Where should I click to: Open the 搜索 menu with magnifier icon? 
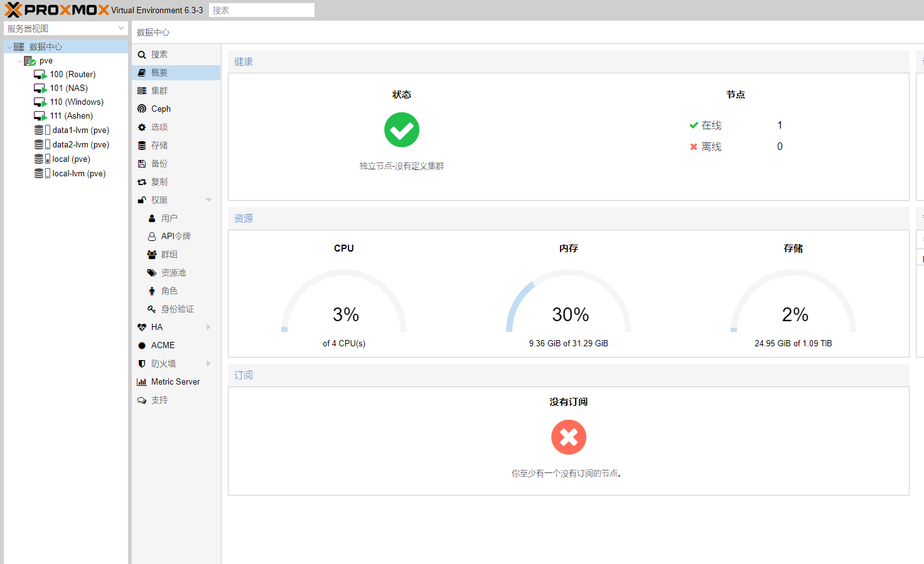(x=176, y=55)
